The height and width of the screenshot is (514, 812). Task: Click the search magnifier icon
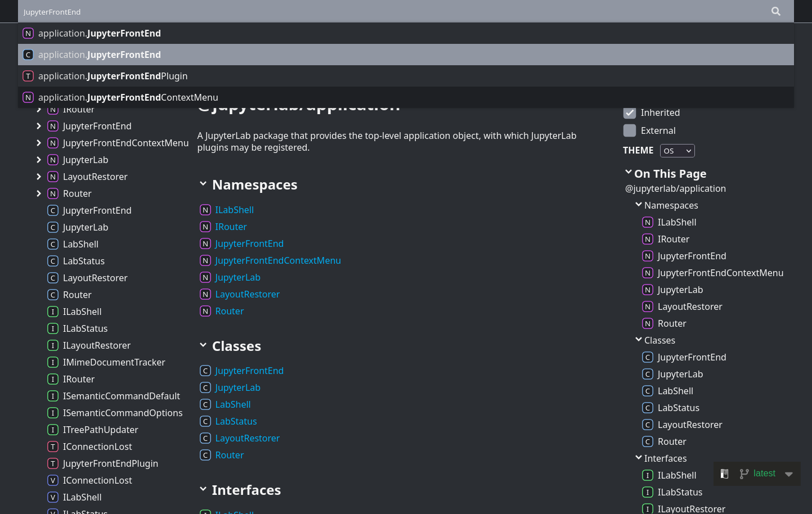click(776, 11)
